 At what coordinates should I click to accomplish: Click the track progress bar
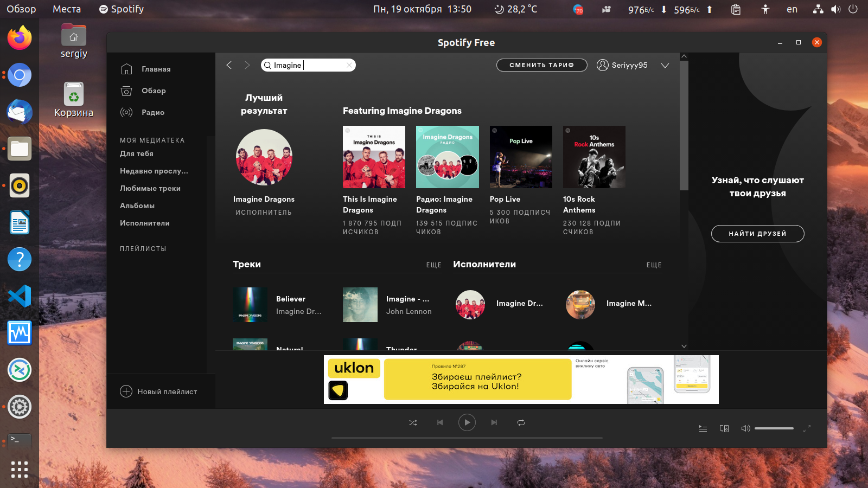click(x=467, y=438)
